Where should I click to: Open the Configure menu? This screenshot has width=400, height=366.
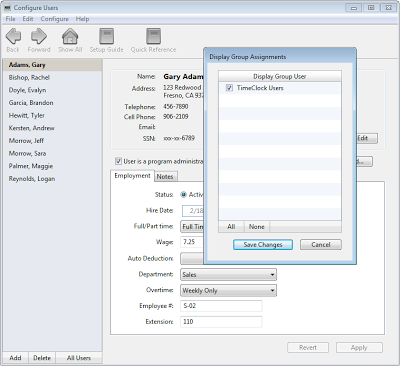tap(54, 19)
